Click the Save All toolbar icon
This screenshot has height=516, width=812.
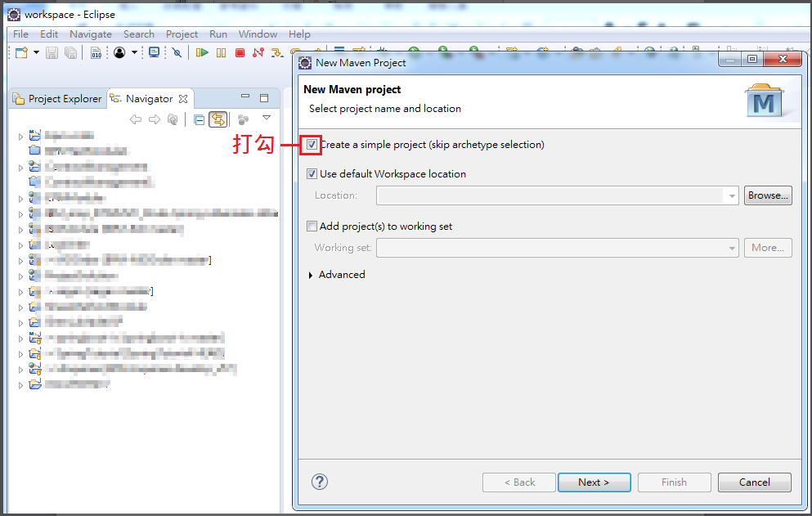coord(70,52)
